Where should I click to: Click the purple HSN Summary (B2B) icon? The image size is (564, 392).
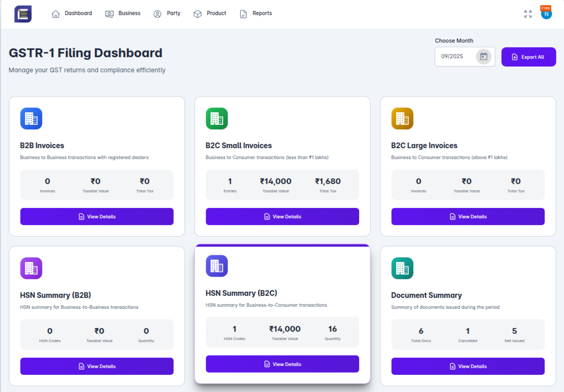pos(31,268)
